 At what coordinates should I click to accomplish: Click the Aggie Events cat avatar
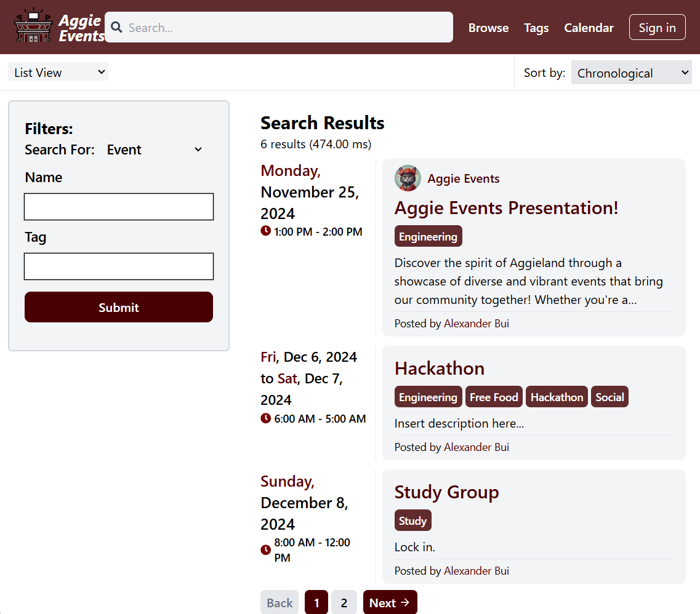pos(408,178)
